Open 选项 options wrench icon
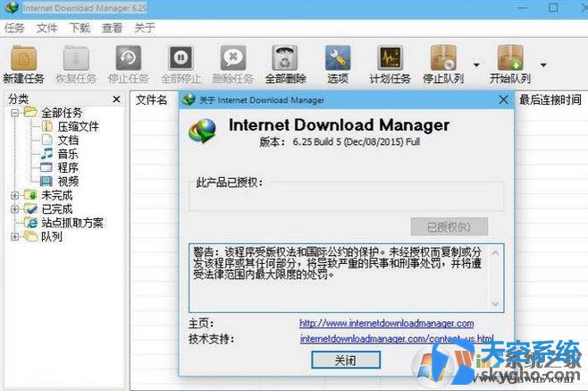The image size is (588, 391). (338, 58)
